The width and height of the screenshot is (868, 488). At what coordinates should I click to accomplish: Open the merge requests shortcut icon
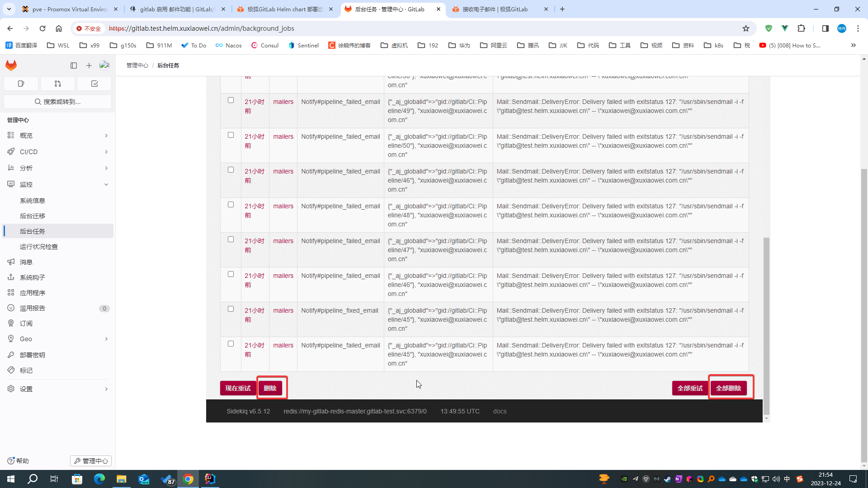point(57,84)
